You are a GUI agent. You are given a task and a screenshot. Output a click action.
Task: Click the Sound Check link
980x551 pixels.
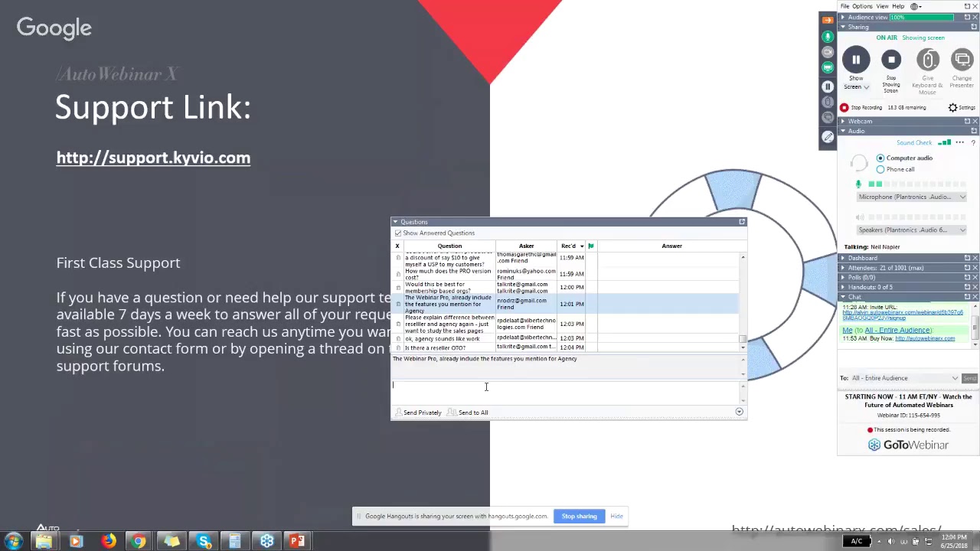[x=914, y=142]
